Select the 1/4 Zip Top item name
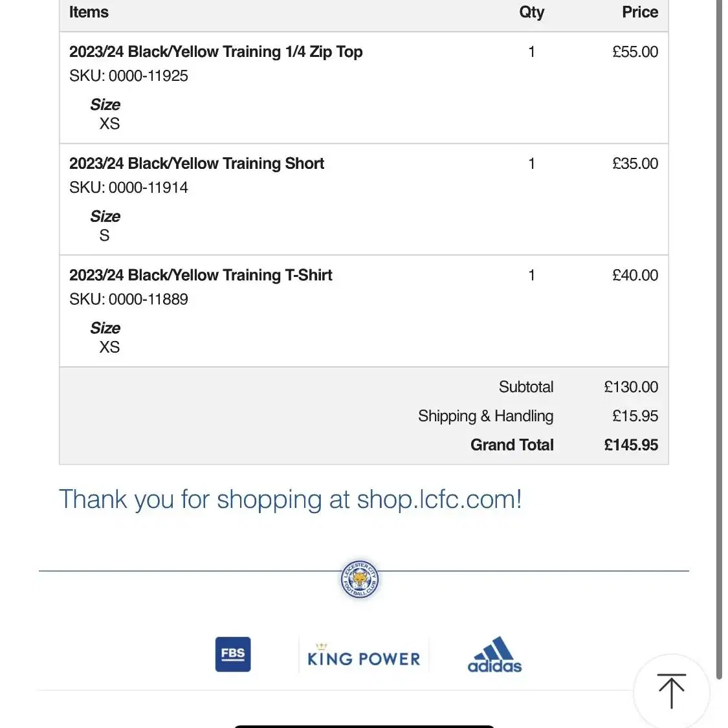Screen dimensions: 728x728 coord(216,52)
